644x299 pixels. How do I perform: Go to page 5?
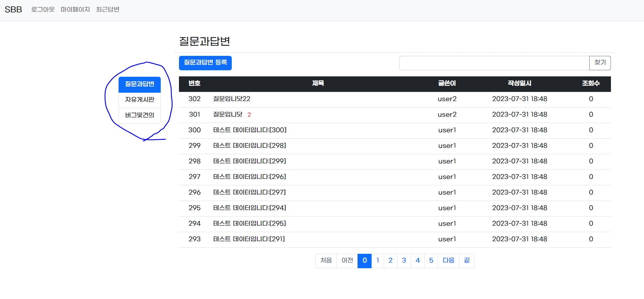(431, 261)
